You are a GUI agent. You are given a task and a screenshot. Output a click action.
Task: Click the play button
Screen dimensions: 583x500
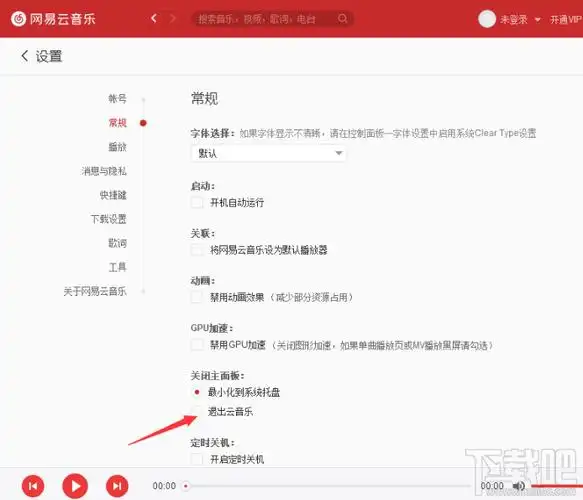75,486
